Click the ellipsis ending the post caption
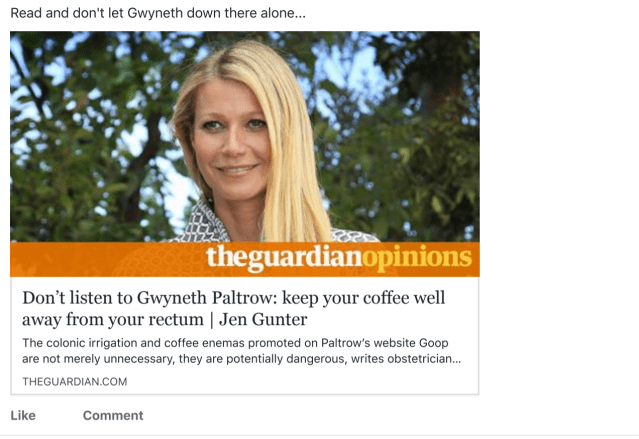Screen dimensions: 639x439 click(300, 16)
